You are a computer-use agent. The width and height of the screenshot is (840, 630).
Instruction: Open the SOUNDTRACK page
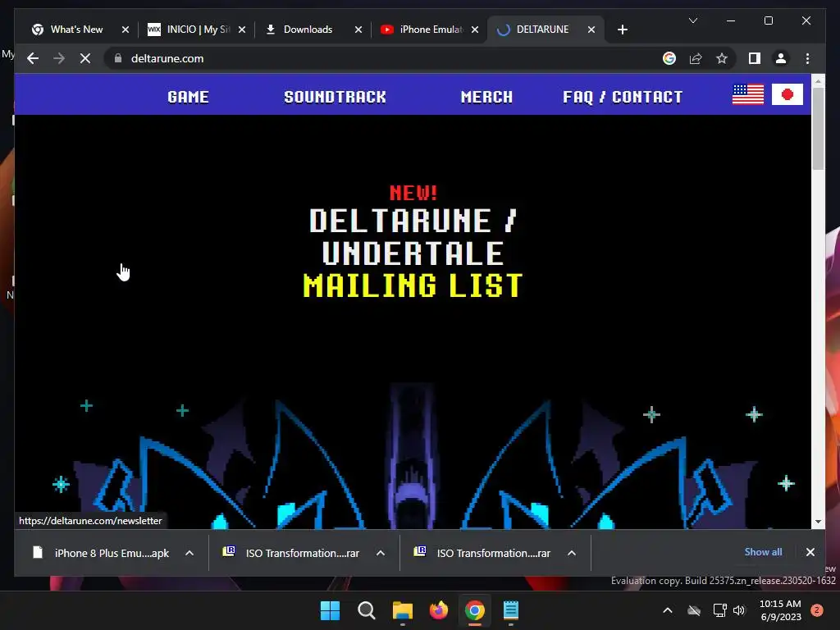pos(335,97)
